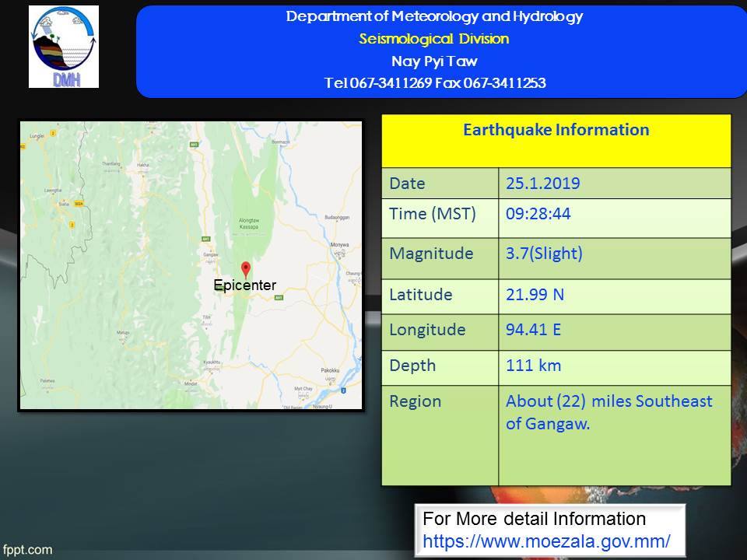Click the Epicenter label on map

pyautogui.click(x=245, y=285)
